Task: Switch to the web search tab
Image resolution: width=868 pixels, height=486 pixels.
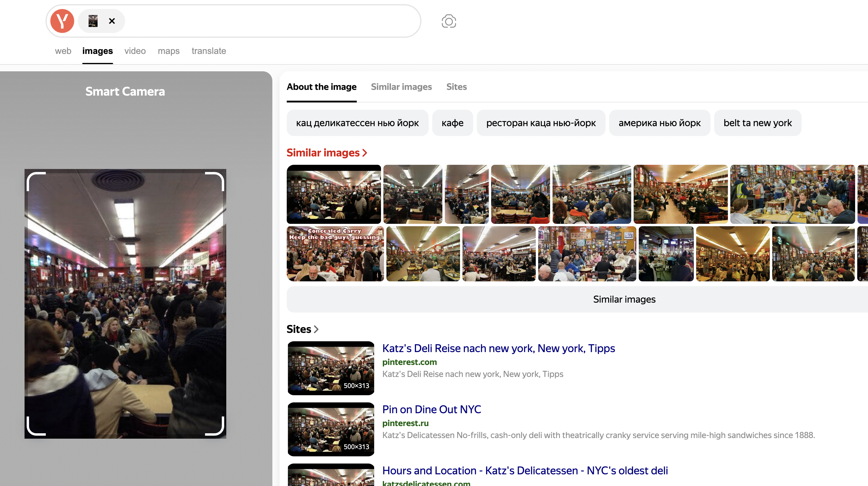Action: [x=63, y=51]
